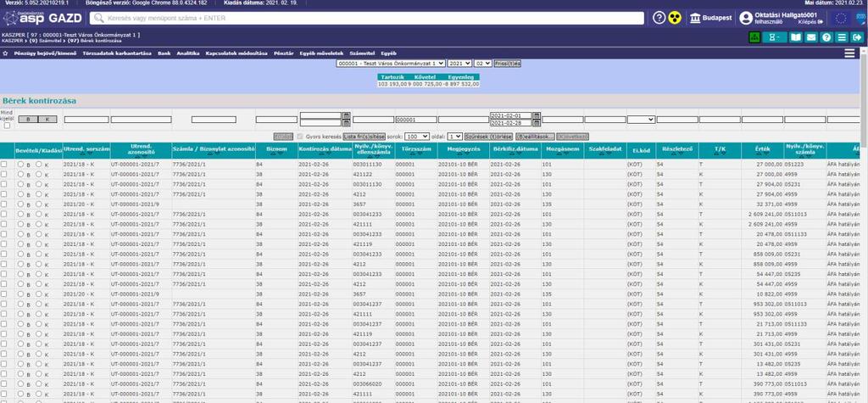The image size is (868, 403).
Task: Select B radio in row with value 10 822,00
Action: point(20,294)
